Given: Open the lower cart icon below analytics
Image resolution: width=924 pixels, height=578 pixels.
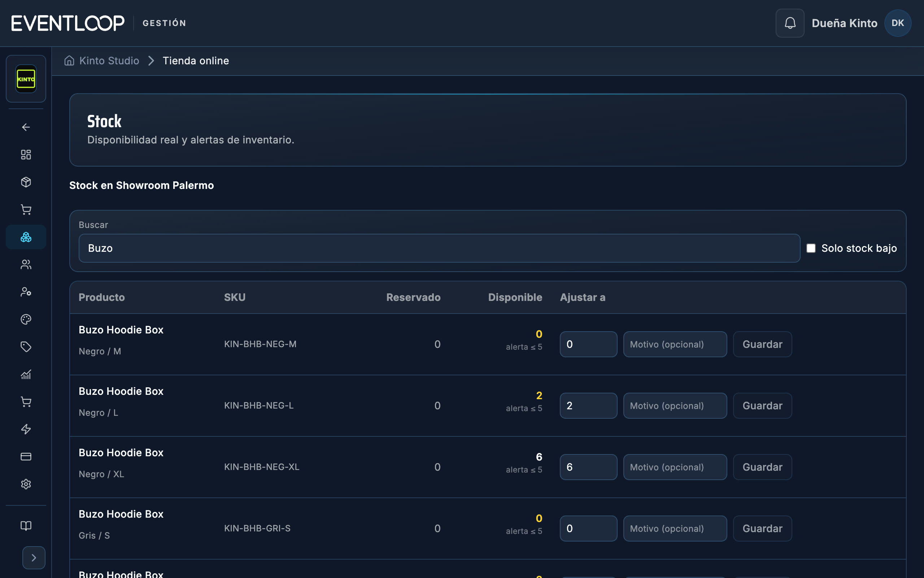Looking at the screenshot, I should tap(26, 402).
